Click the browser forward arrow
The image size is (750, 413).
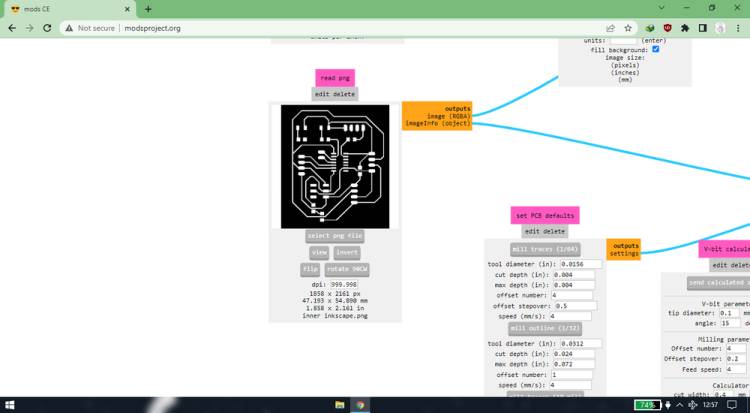[x=30, y=28]
